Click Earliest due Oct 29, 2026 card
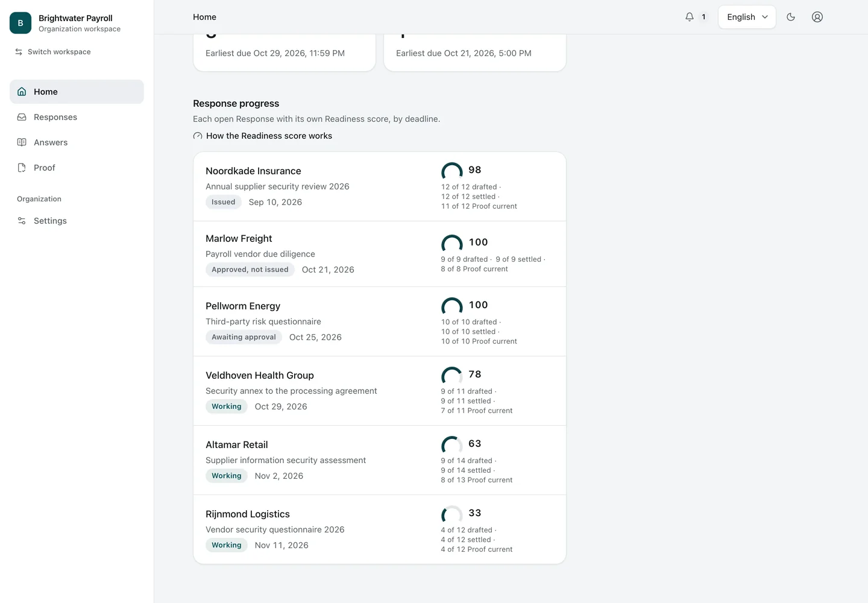 click(285, 53)
